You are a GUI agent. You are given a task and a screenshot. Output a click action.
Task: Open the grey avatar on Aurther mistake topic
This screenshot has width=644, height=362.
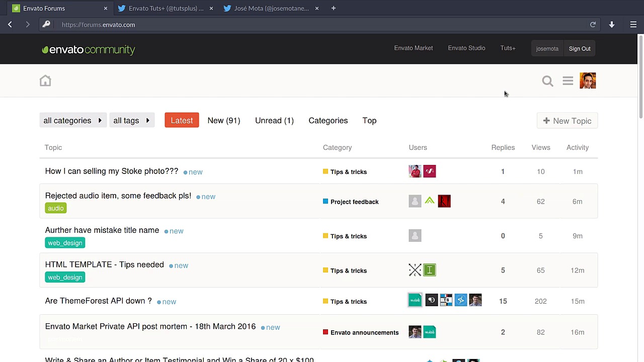click(x=415, y=235)
